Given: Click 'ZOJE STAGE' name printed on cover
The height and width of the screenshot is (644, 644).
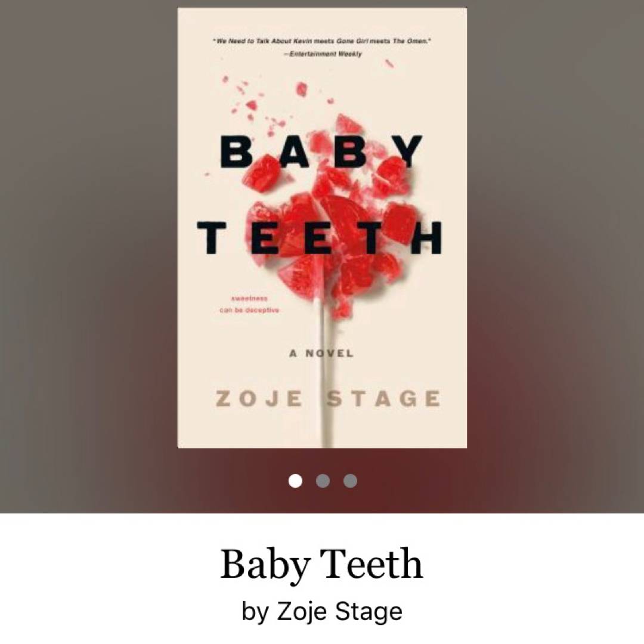Looking at the screenshot, I should pyautogui.click(x=328, y=399).
